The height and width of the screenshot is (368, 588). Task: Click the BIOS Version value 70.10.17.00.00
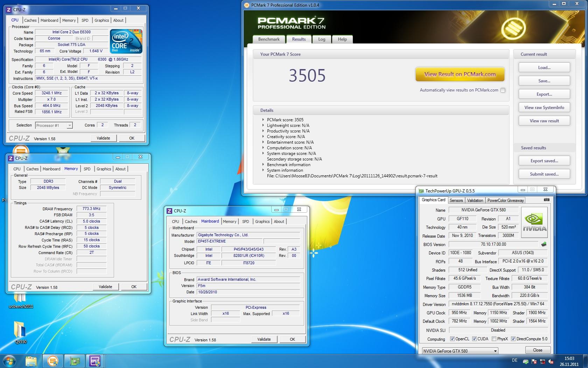493,244
